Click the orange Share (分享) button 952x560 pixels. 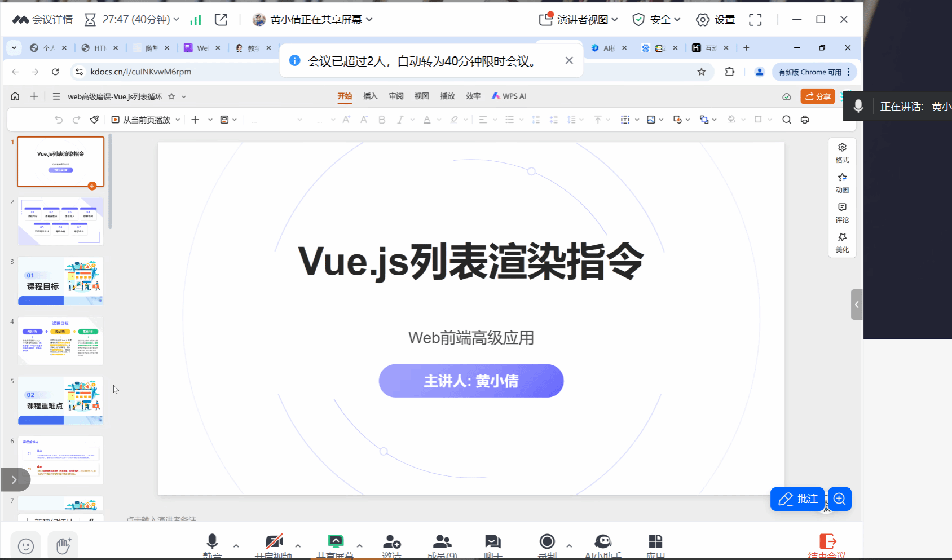817,96
